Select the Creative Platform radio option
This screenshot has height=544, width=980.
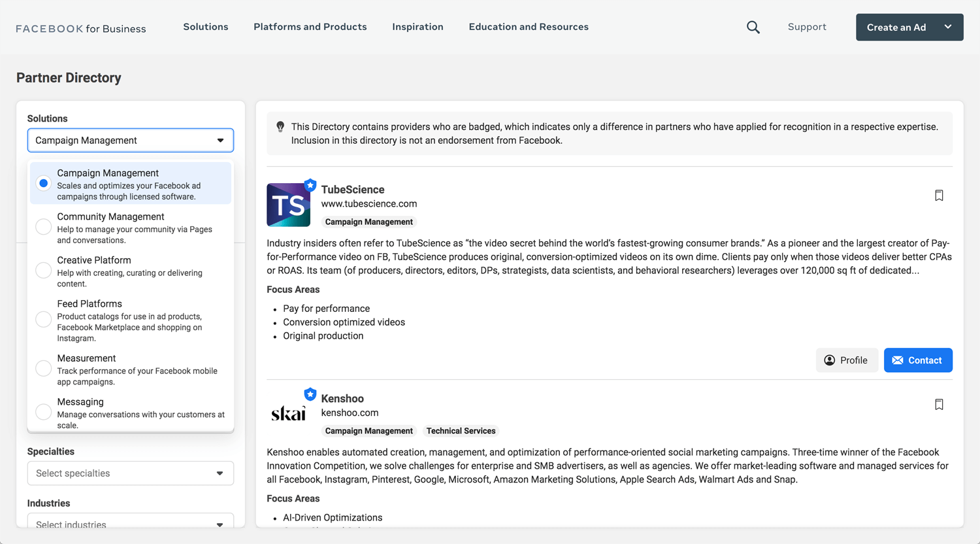tap(44, 271)
